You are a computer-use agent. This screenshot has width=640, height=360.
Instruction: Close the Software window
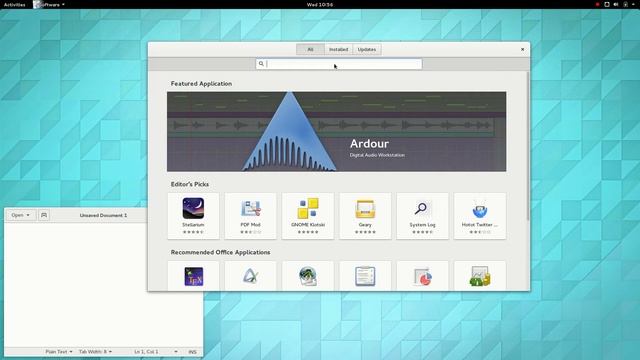click(x=522, y=49)
